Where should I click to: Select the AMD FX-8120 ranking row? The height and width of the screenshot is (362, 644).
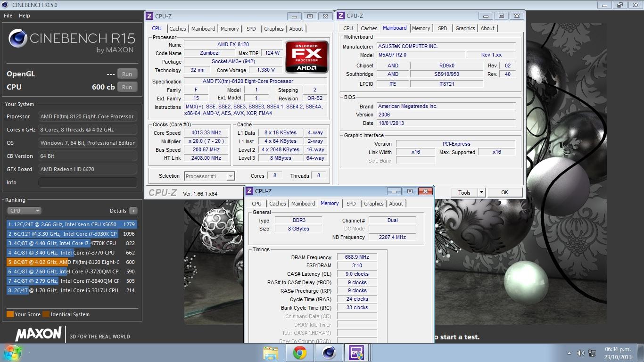[x=71, y=262]
